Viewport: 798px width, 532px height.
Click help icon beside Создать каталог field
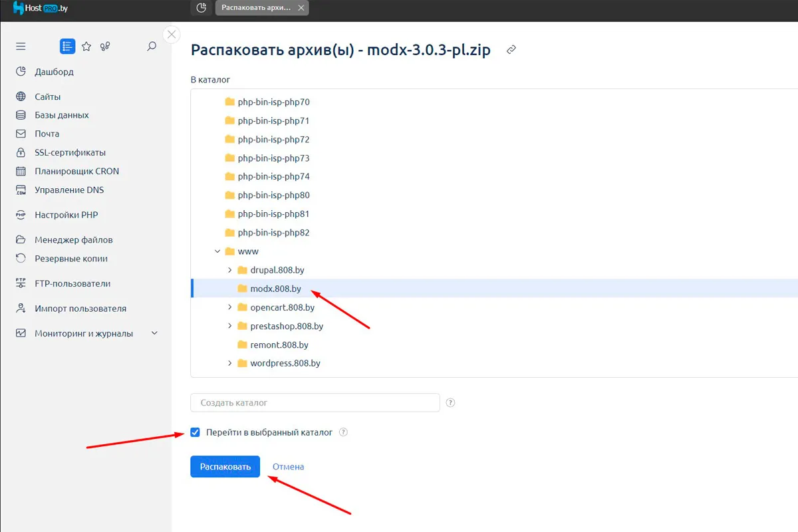point(450,402)
